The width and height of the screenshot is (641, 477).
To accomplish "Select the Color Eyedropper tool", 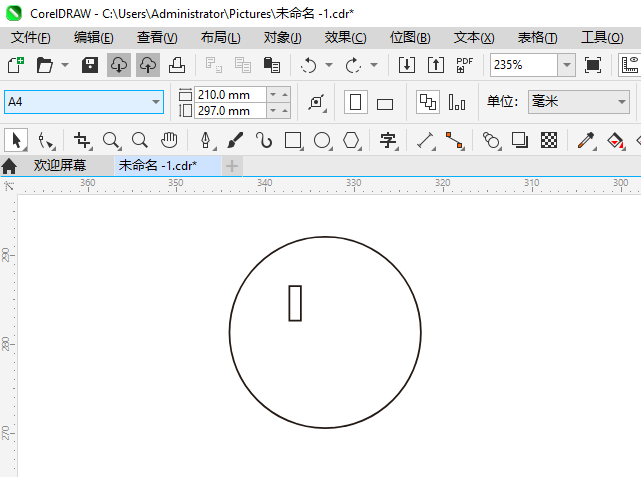I will click(x=586, y=140).
